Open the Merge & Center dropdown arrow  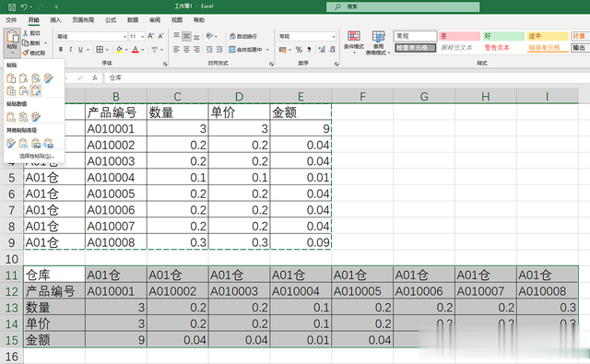[x=268, y=49]
